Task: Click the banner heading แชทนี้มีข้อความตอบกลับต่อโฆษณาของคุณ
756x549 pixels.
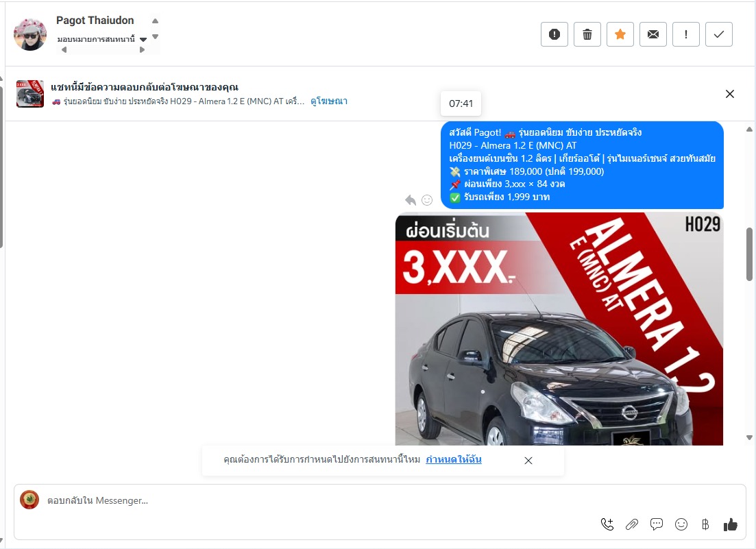Action: point(145,87)
